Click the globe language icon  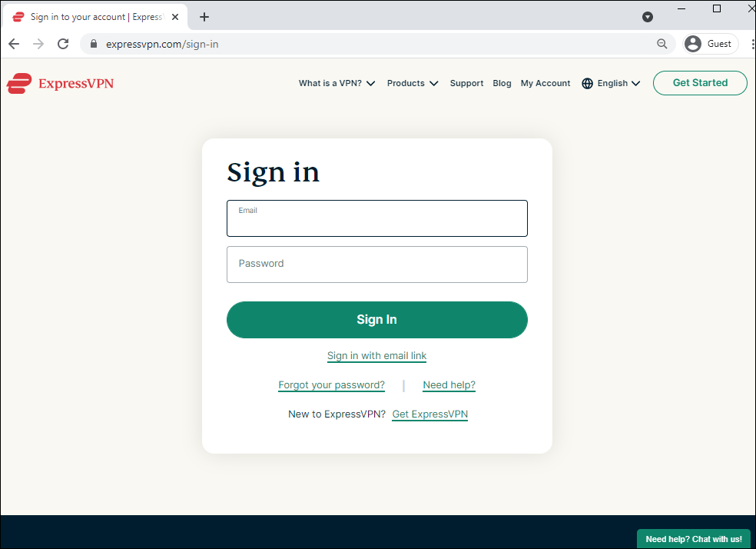click(x=587, y=84)
